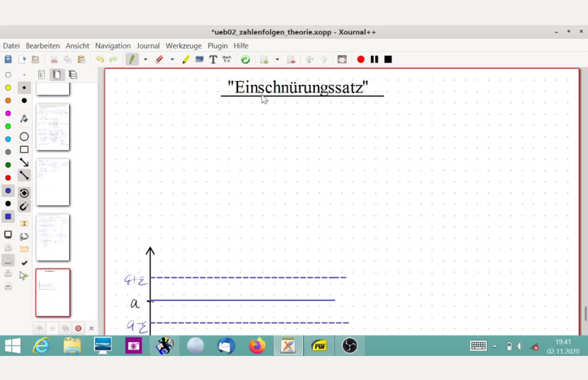The height and width of the screenshot is (380, 588).
Task: Open the Plugin menu
Action: [x=217, y=46]
